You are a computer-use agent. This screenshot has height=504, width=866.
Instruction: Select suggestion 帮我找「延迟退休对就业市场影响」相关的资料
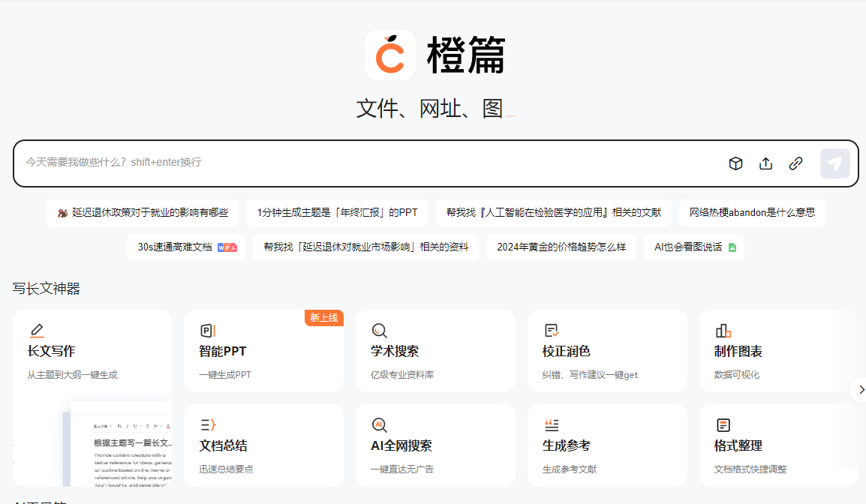tap(365, 247)
